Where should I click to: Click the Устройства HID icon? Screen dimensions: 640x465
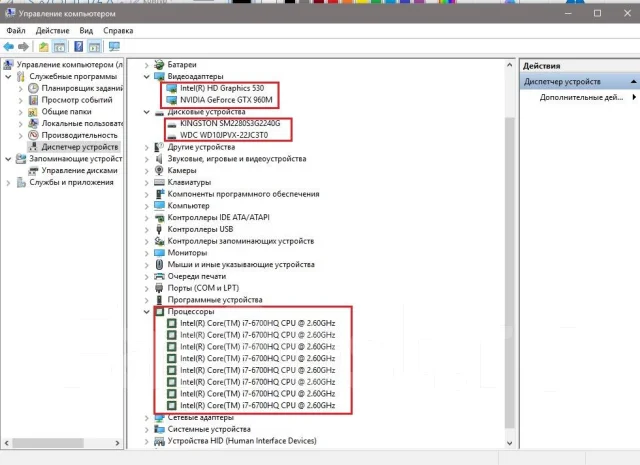[x=159, y=441]
